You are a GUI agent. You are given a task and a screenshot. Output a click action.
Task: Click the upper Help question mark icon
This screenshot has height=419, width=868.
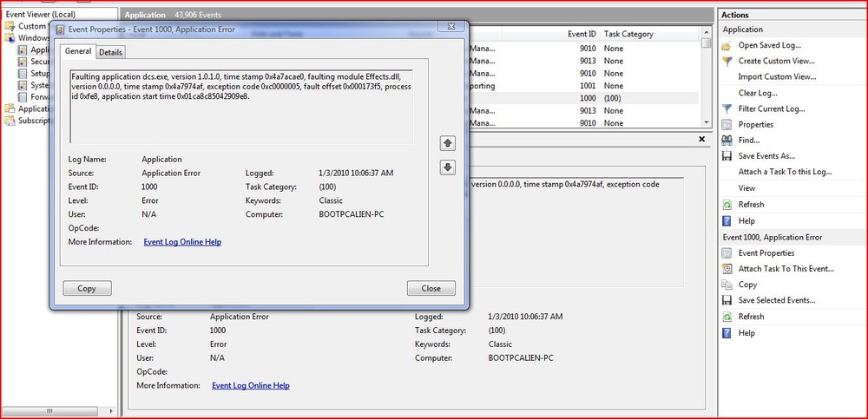point(727,221)
